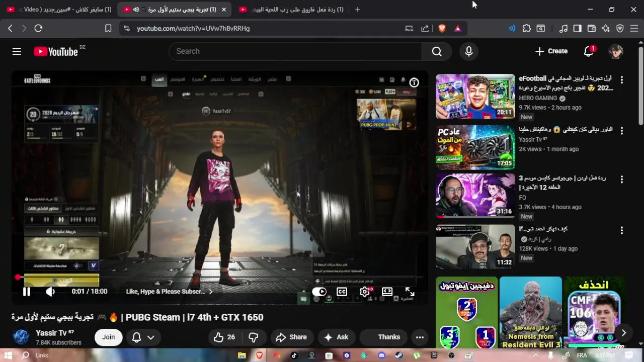This screenshot has width=644, height=362.
Task: Open a new browser tab
Action: point(357,10)
